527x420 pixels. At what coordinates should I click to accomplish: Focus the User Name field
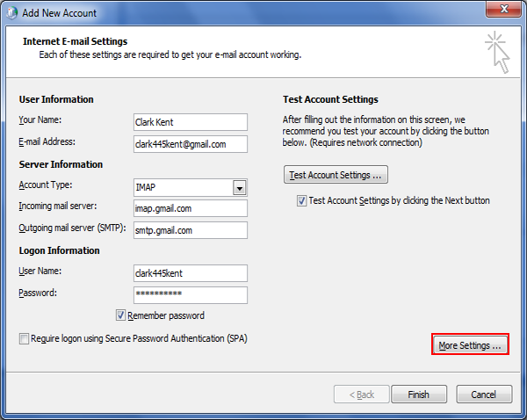pos(190,273)
